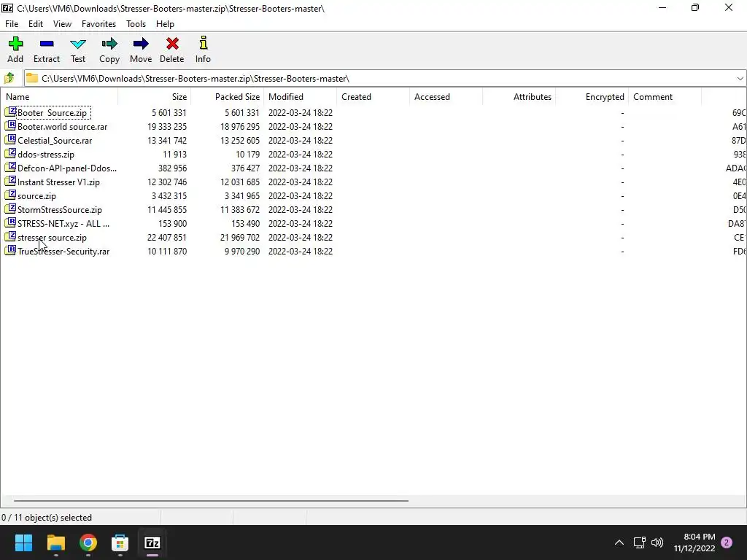Select Defcon-API-panel archive icon
Screen dimensions: 747x560
tap(10, 168)
